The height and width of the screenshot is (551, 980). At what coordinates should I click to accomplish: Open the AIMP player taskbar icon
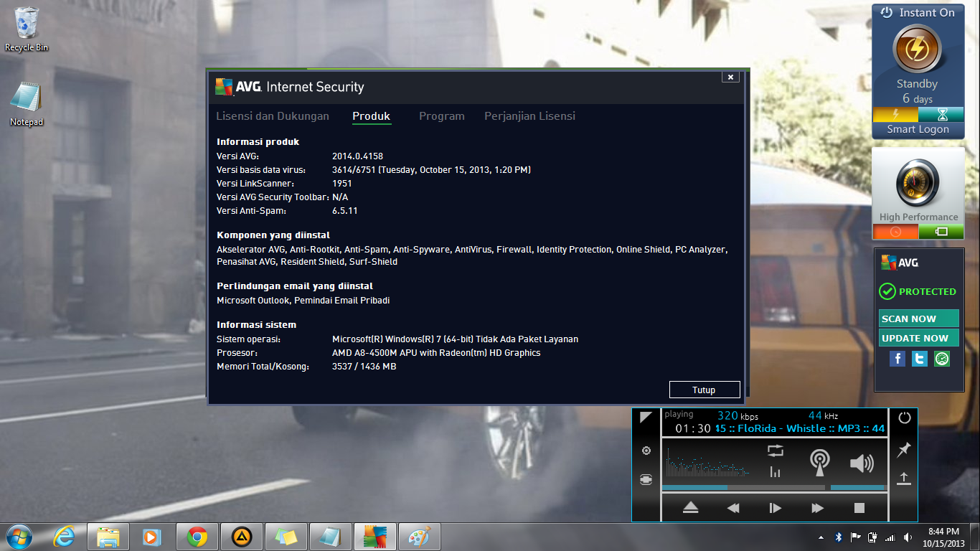pos(242,537)
